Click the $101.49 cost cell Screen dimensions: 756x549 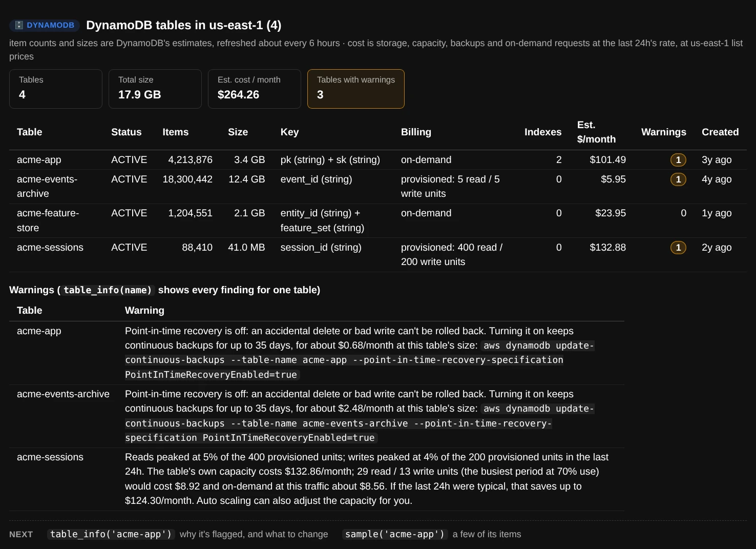point(608,160)
